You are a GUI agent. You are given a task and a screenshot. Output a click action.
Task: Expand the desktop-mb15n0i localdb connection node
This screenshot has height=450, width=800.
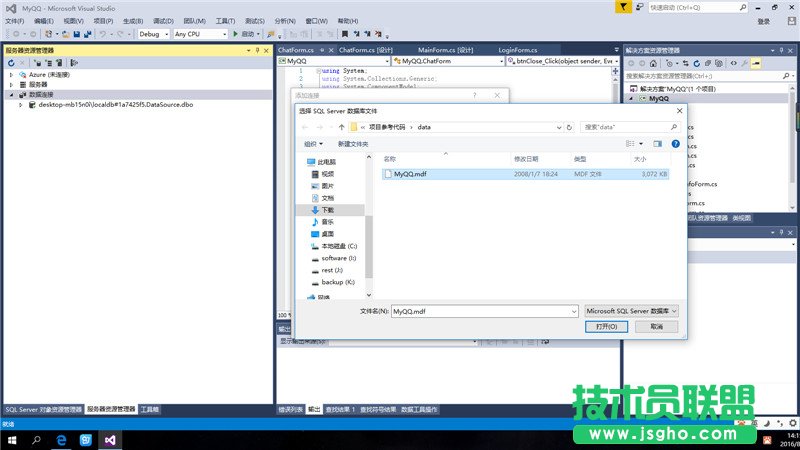(21, 105)
